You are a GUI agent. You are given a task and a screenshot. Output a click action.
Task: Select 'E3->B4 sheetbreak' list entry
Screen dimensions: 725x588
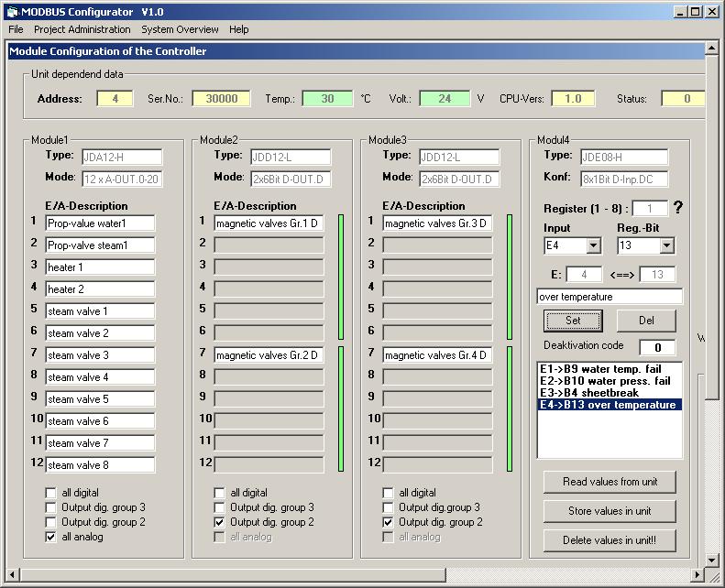click(x=591, y=393)
